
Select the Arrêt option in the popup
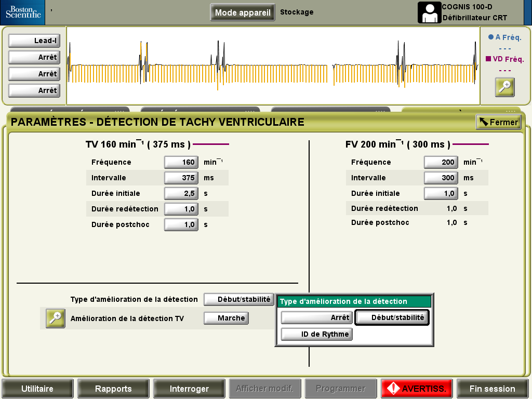tap(317, 317)
